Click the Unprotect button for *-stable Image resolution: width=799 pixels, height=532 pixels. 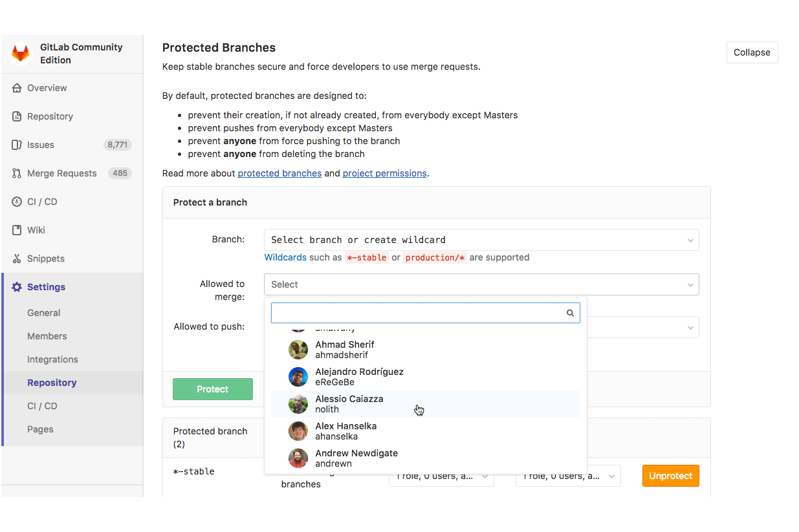tap(670, 476)
